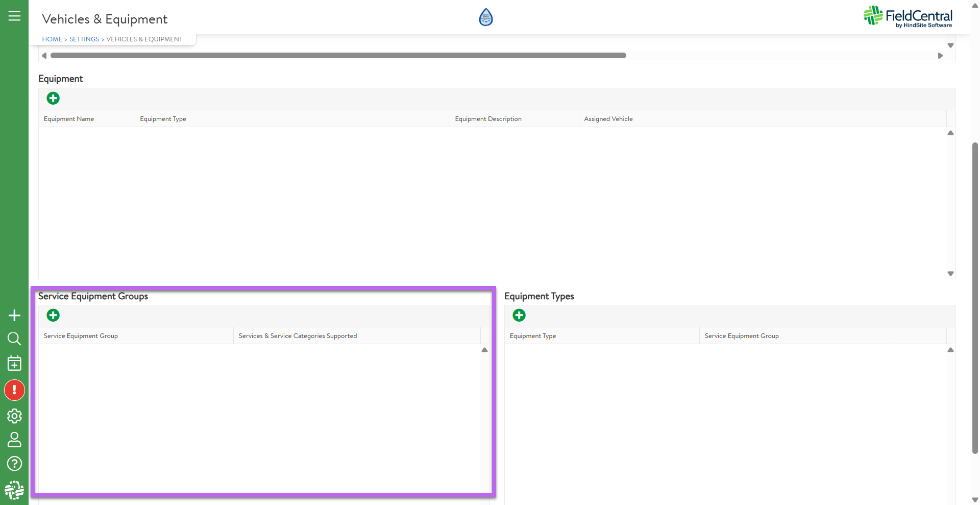Viewport: 980px width, 505px height.
Task: Click the plus icon in left sidebar
Action: [x=14, y=316]
